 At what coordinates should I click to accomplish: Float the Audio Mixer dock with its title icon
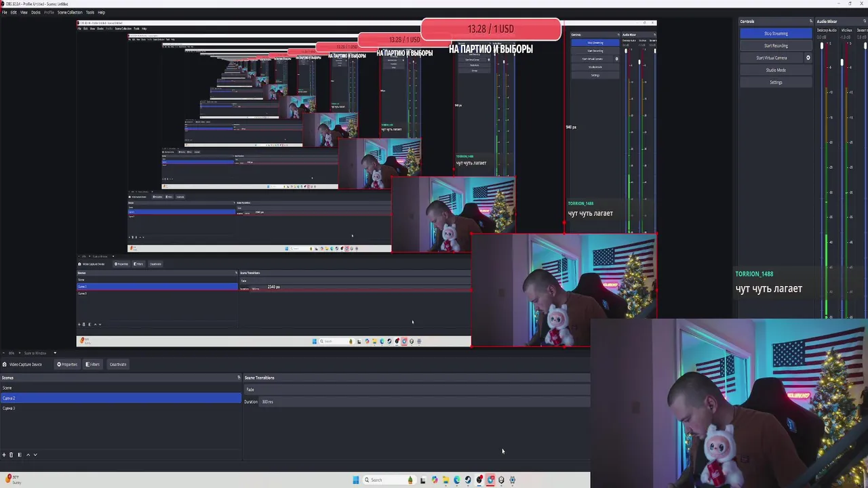[x=865, y=21]
